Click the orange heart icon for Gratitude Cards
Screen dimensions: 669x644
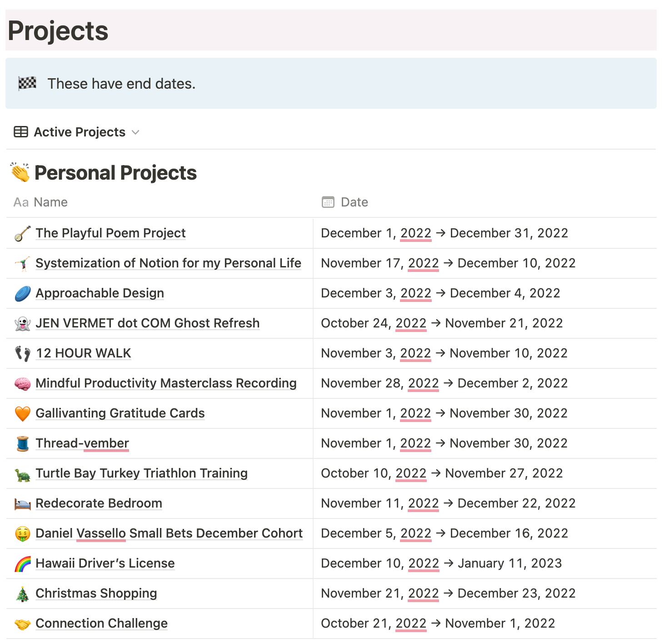tap(23, 413)
